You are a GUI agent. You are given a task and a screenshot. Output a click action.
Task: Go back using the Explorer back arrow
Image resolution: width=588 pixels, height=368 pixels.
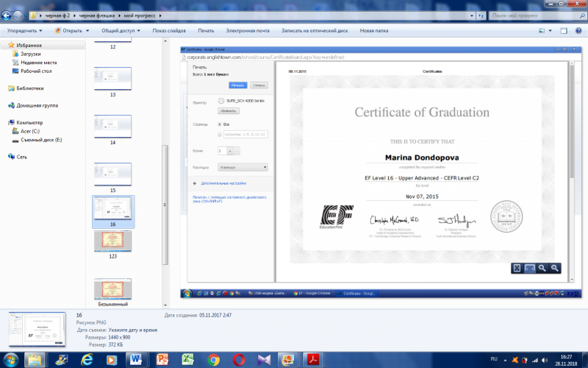point(6,15)
